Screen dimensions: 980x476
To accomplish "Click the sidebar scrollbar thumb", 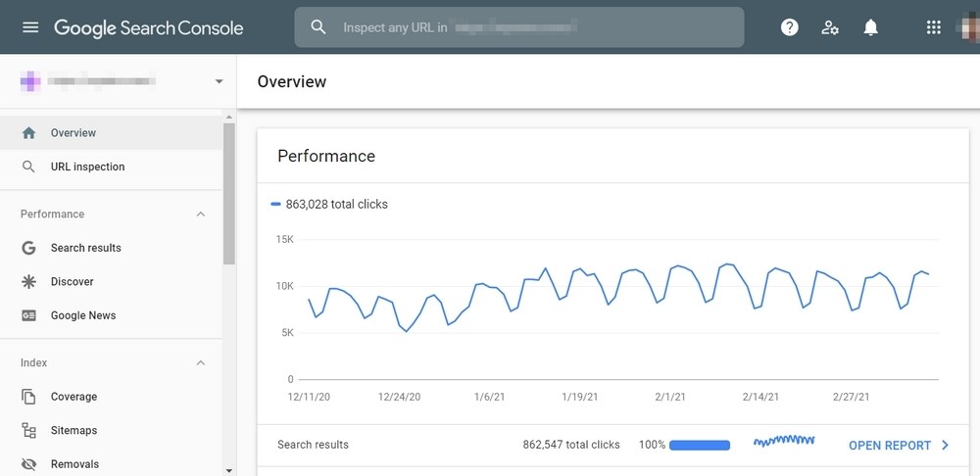I will [x=228, y=194].
